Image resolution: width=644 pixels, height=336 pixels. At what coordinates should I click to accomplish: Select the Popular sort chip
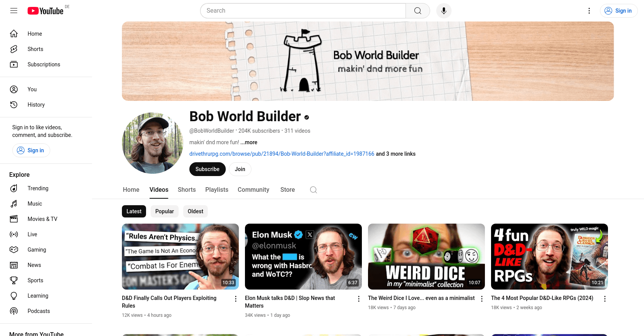[x=164, y=211]
